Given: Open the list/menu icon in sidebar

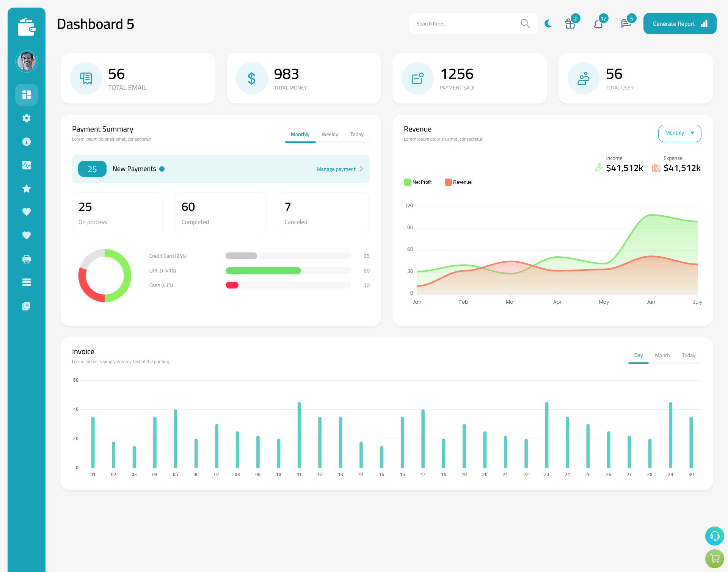Looking at the screenshot, I should coord(27,282).
